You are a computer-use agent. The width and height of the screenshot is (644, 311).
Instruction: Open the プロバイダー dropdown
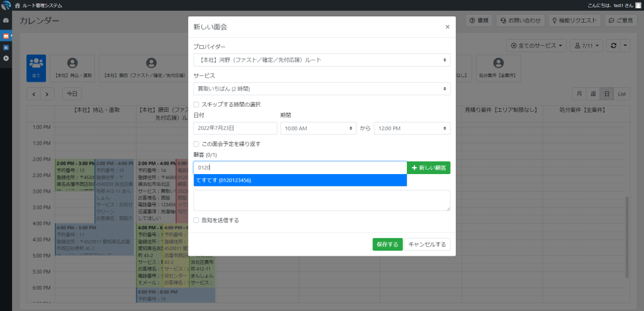(321, 60)
